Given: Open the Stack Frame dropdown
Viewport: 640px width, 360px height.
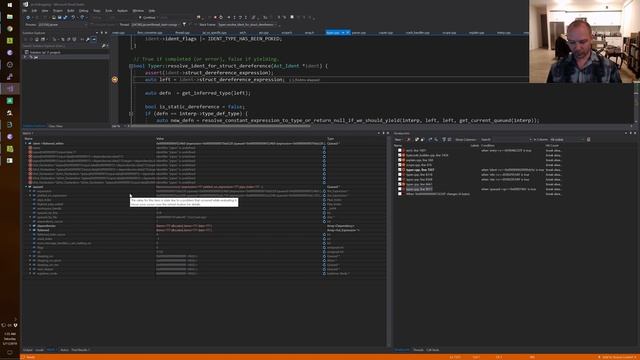Looking at the screenshot, I should [x=248, y=24].
